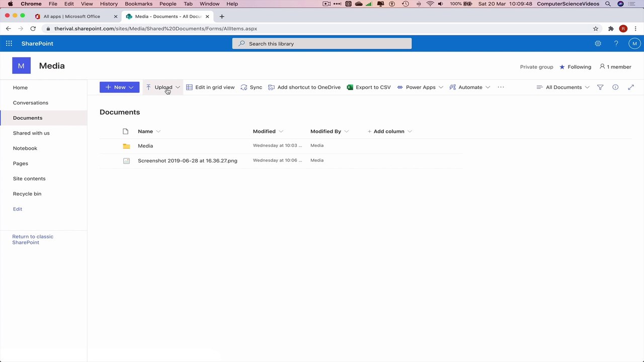This screenshot has width=644, height=362.
Task: Open Chrome extensions puzzle icon
Action: [611, 29]
